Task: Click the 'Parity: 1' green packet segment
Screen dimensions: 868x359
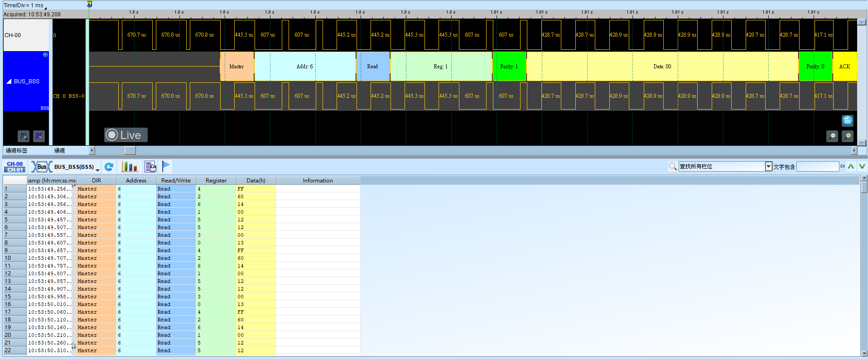Action: 509,67
